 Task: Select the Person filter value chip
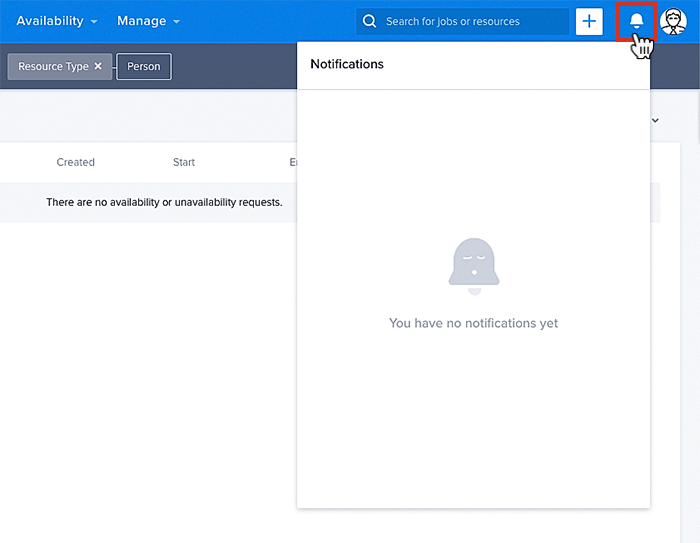[144, 67]
